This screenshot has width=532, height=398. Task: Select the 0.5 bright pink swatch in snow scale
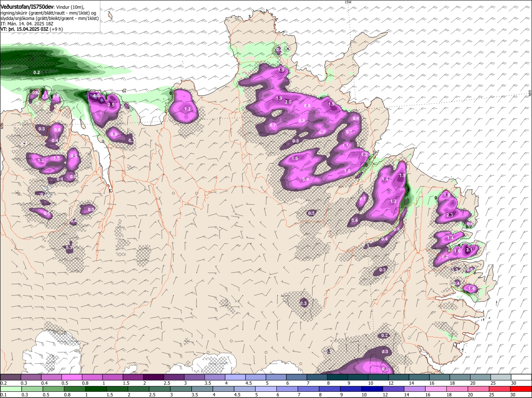coord(71,377)
